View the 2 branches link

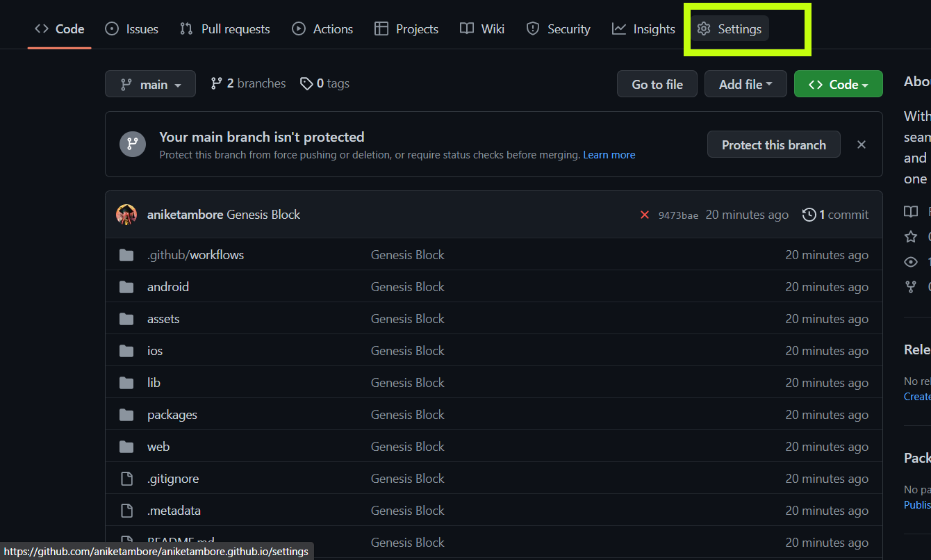248,83
